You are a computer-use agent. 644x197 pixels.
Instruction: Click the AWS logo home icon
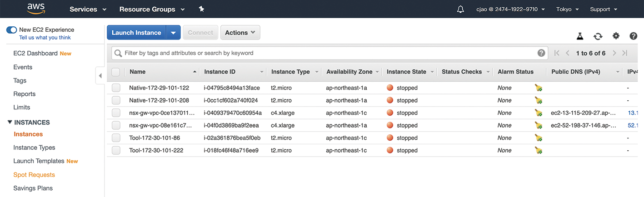pos(35,9)
